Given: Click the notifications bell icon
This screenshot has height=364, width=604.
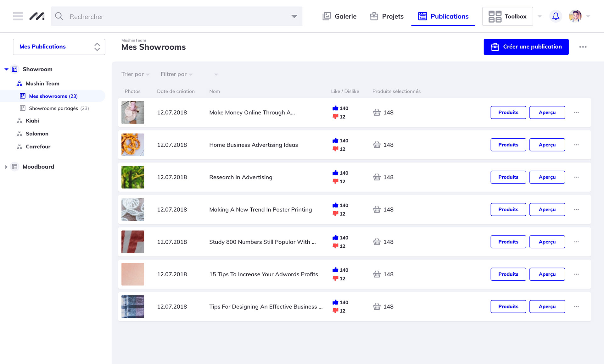Looking at the screenshot, I should coord(556,16).
